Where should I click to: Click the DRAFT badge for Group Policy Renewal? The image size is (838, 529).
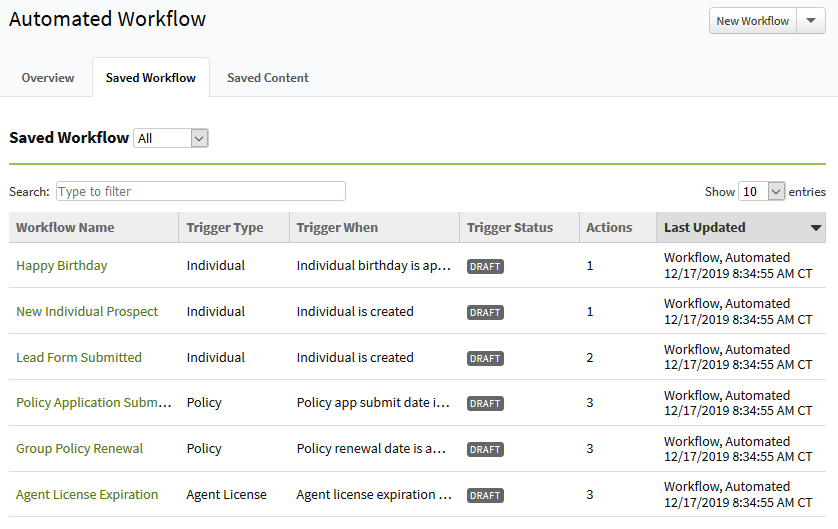485,449
